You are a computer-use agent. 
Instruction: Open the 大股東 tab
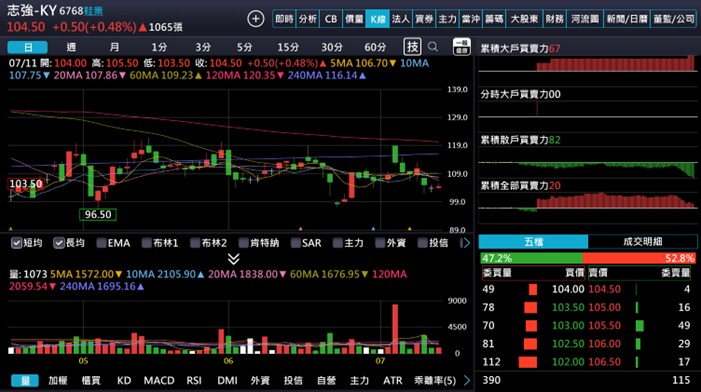pyautogui.click(x=524, y=19)
